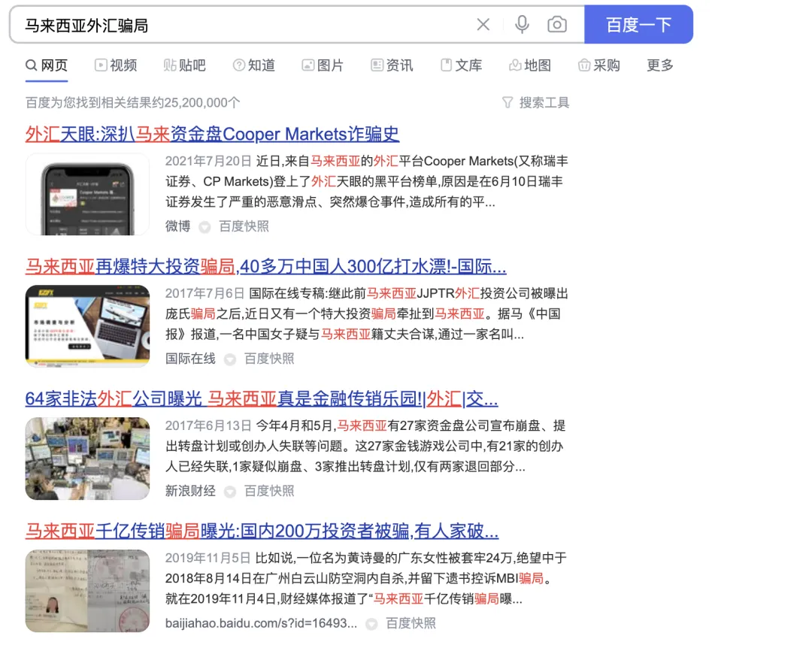Open the 采购 tab

599,65
